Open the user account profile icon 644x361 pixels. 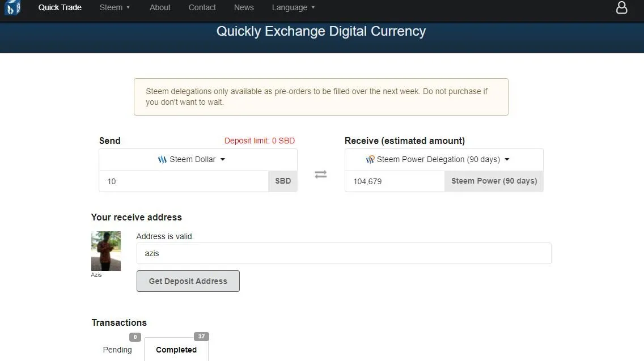tap(621, 7)
